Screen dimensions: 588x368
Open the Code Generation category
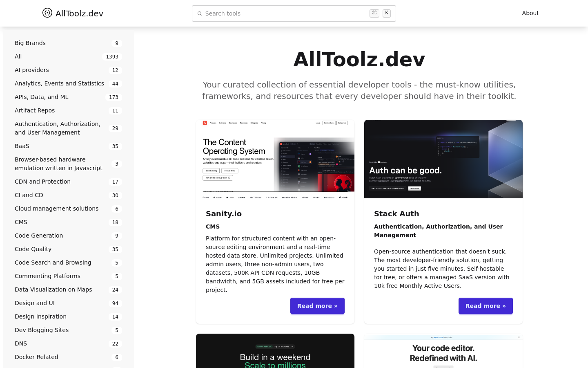(x=69, y=236)
